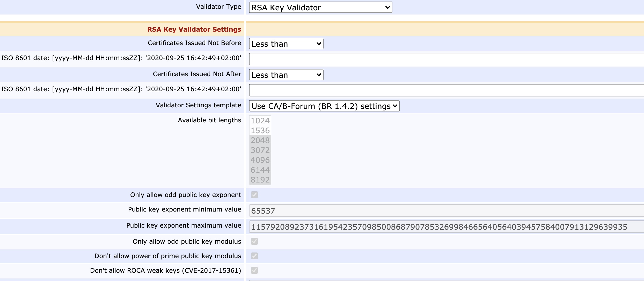Select 8192 bit length option
The image size is (644, 281).
tap(260, 180)
